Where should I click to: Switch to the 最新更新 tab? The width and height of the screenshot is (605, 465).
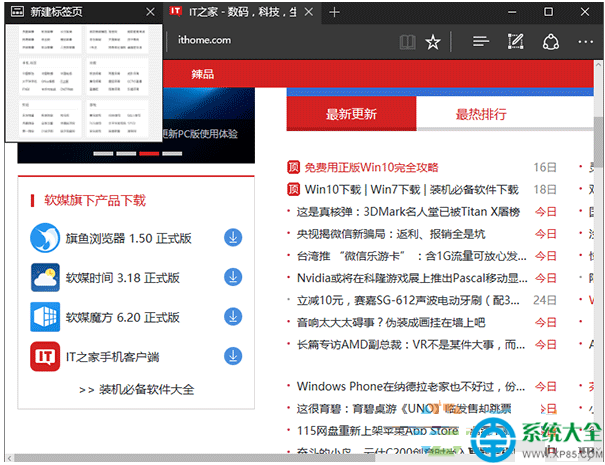pos(351,114)
